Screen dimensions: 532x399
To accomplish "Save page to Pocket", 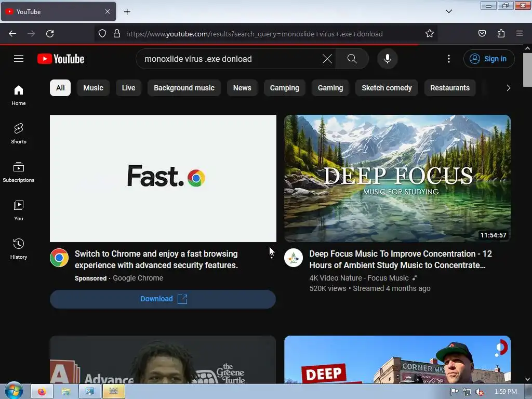I will coord(482,34).
